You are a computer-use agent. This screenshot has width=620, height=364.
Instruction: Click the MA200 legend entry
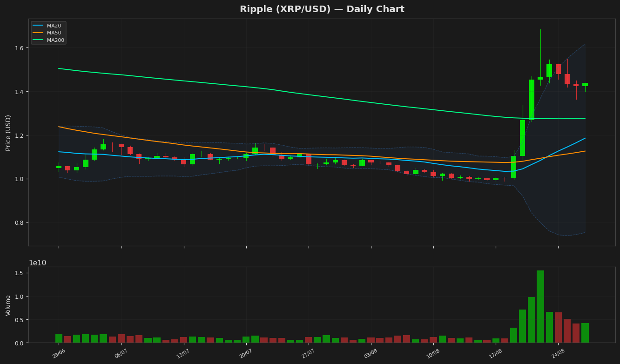coord(48,40)
